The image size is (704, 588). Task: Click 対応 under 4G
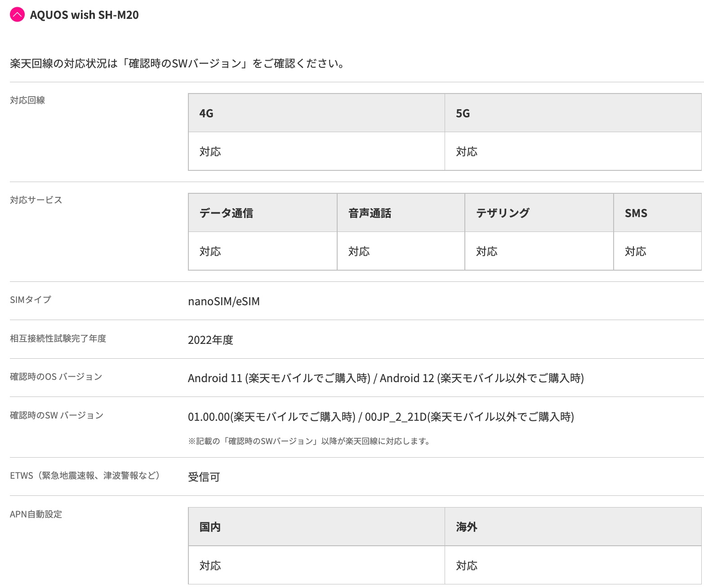(210, 151)
